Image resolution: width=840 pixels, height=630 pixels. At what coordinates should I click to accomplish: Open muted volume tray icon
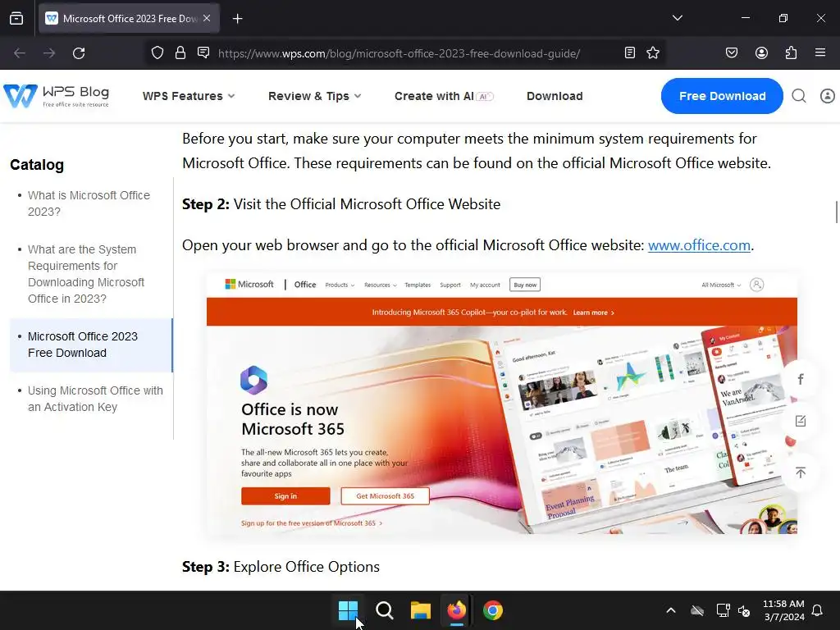click(x=744, y=610)
